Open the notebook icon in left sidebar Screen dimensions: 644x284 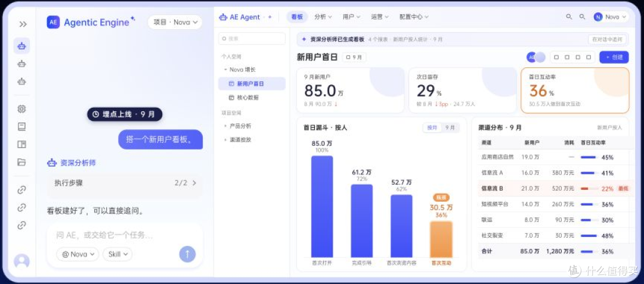[x=22, y=127]
